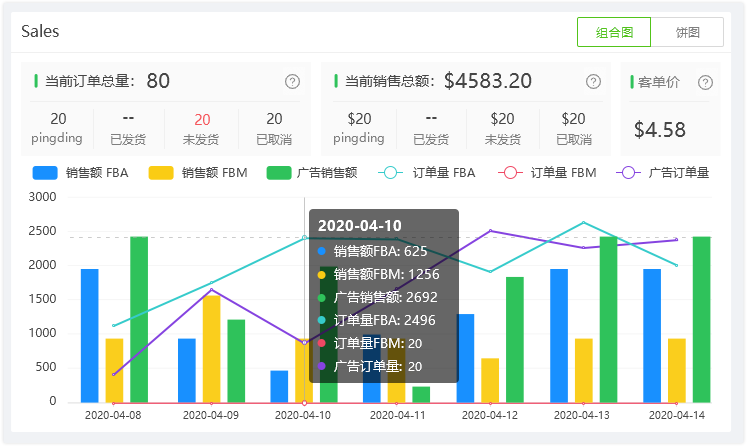The height and width of the screenshot is (446, 747).
Task: Click the green 广告销售额 legend swatch
Action: [279, 172]
